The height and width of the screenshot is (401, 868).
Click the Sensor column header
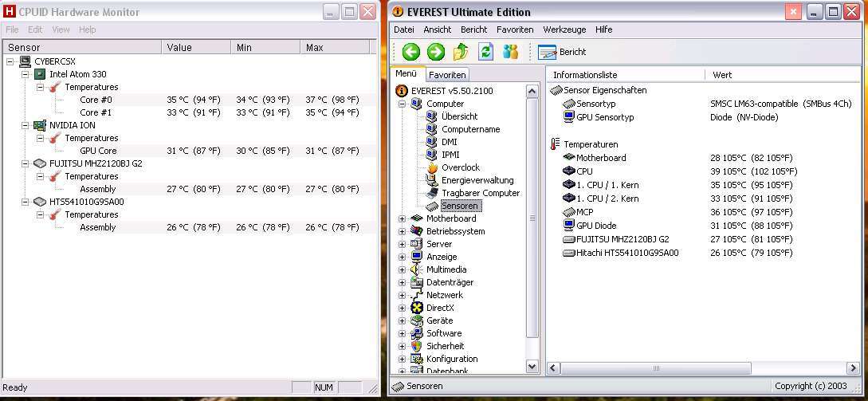click(x=82, y=48)
